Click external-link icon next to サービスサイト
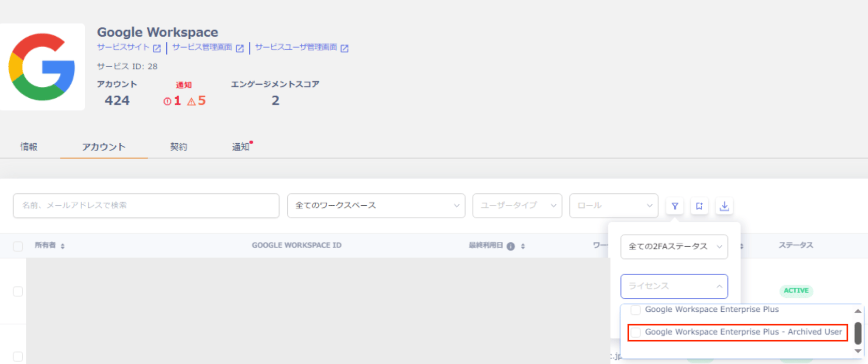The image size is (868, 364). pos(157,48)
